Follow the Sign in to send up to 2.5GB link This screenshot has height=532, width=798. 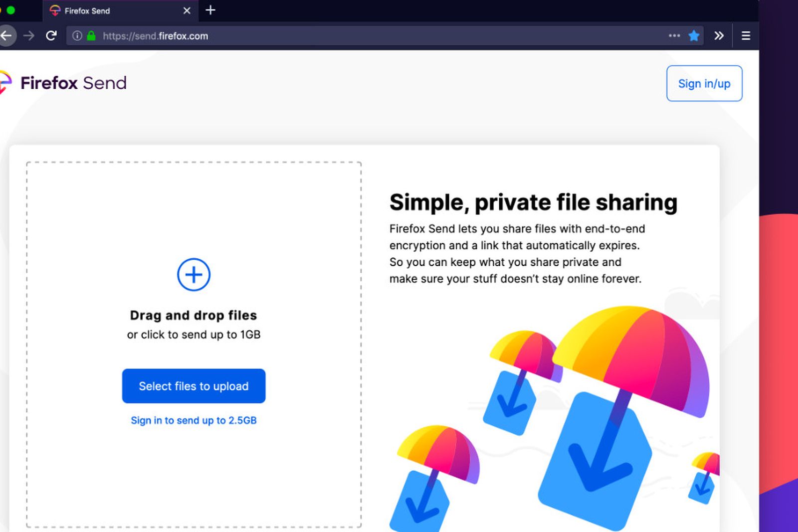point(194,420)
